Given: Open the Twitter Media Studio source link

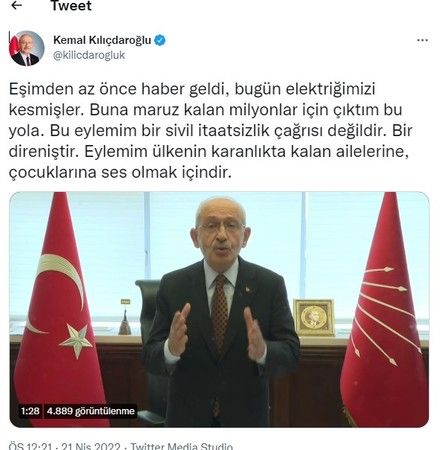Looking at the screenshot, I should tap(181, 446).
